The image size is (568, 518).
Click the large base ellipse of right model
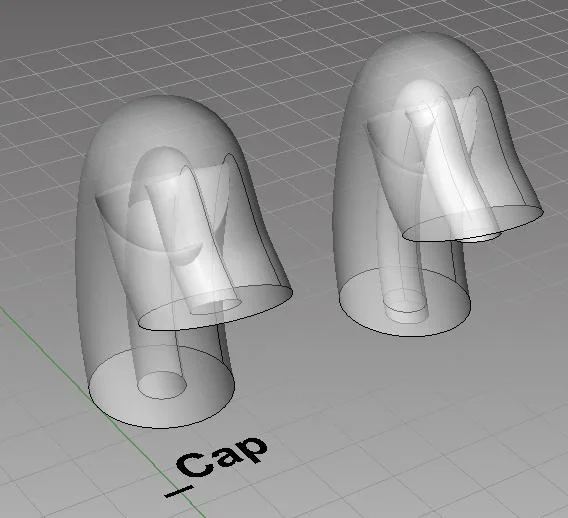[x=405, y=302]
